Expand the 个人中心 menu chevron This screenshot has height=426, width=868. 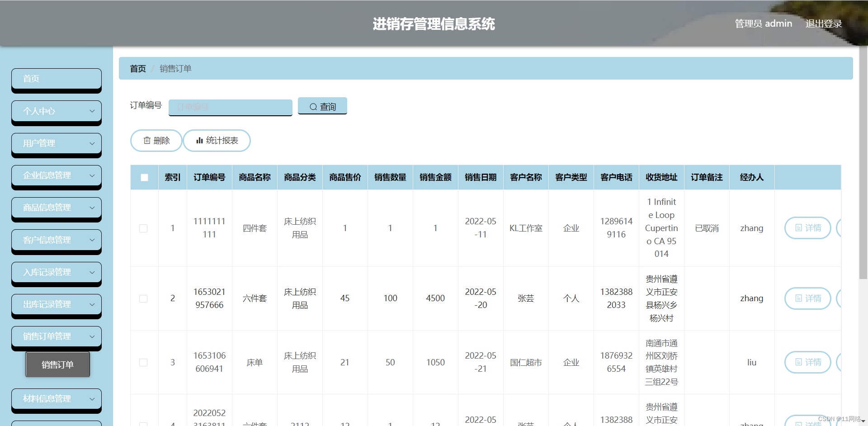click(92, 111)
